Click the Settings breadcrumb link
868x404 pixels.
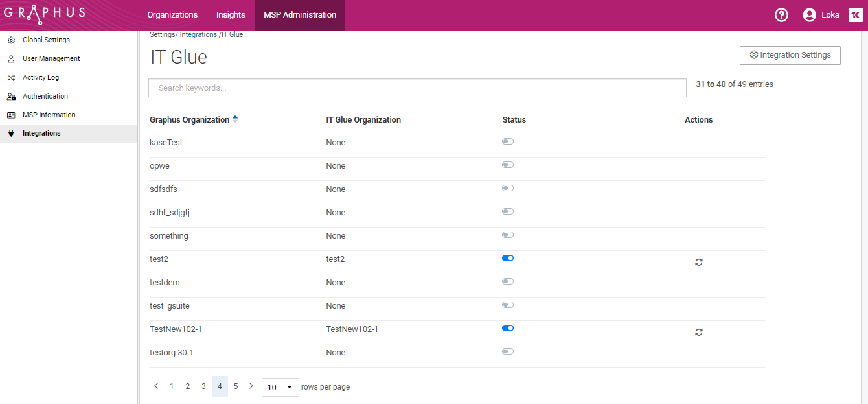coord(163,34)
